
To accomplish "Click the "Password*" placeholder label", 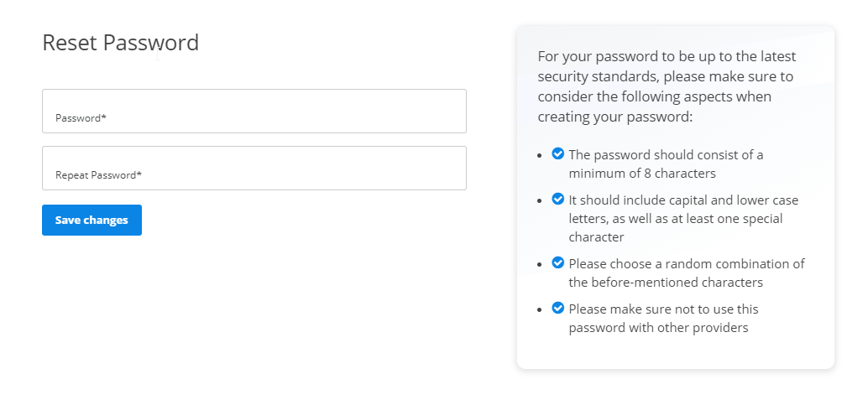I will 81,118.
